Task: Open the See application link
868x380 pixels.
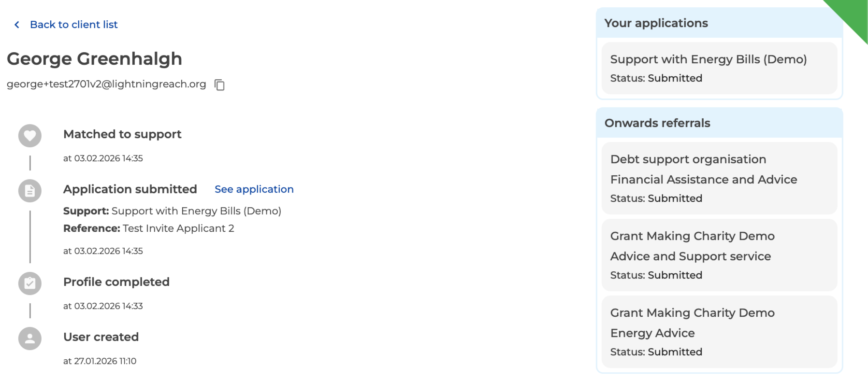Action: pos(254,189)
